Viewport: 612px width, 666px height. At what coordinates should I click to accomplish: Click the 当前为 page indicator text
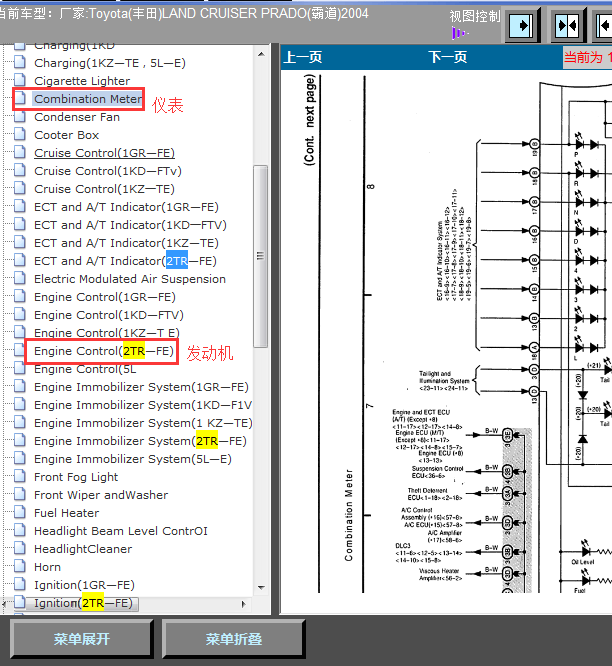587,57
